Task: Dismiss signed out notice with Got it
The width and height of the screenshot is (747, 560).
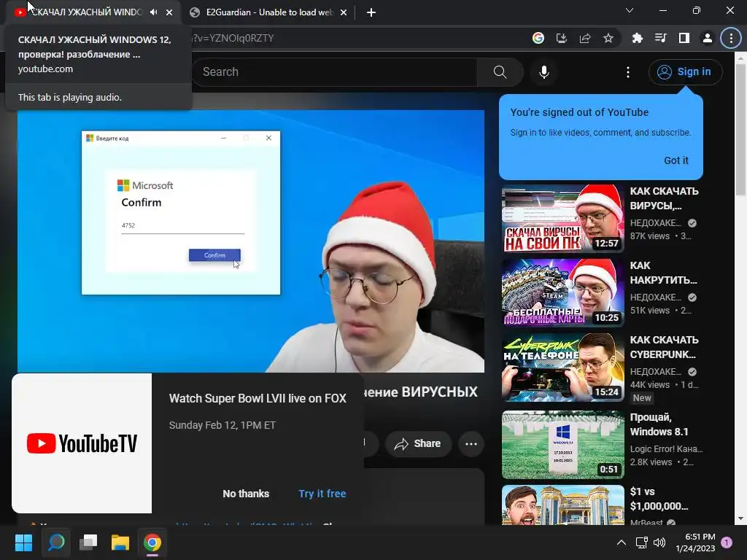Action: tap(676, 160)
